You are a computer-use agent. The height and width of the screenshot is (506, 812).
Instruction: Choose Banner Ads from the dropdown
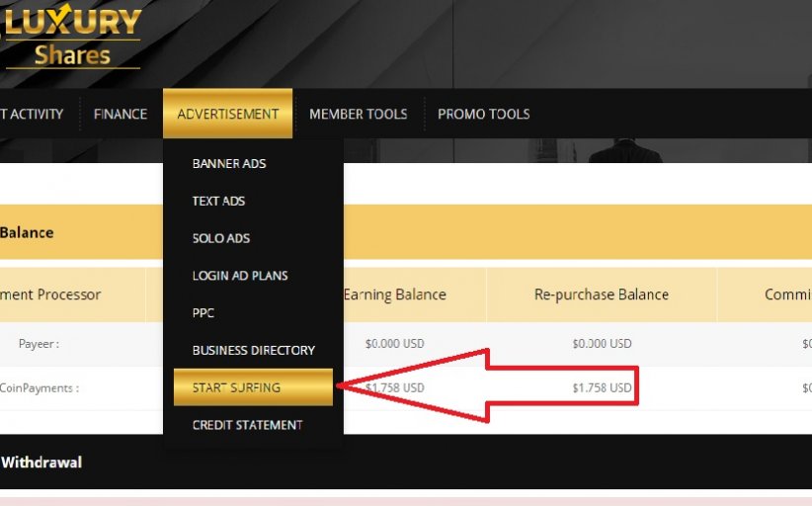click(229, 164)
